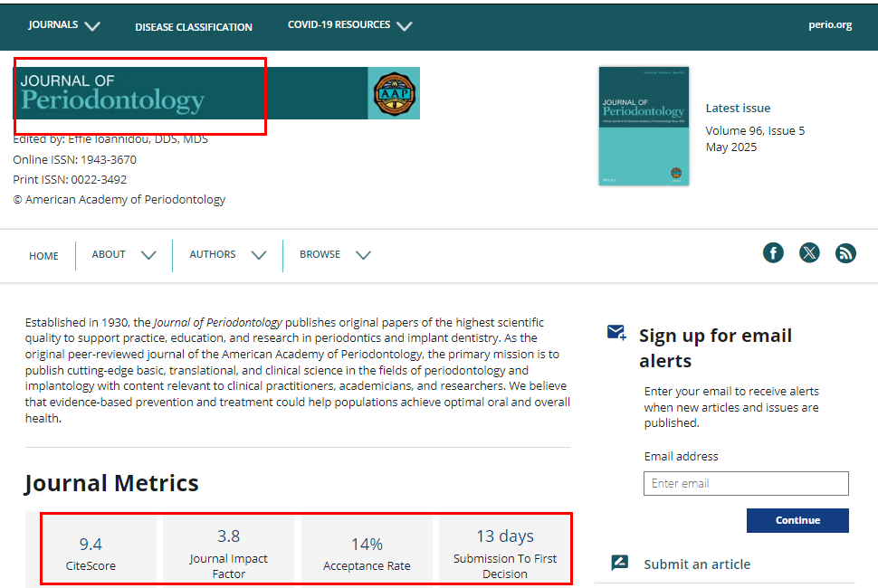Click the Email address label

(x=681, y=457)
